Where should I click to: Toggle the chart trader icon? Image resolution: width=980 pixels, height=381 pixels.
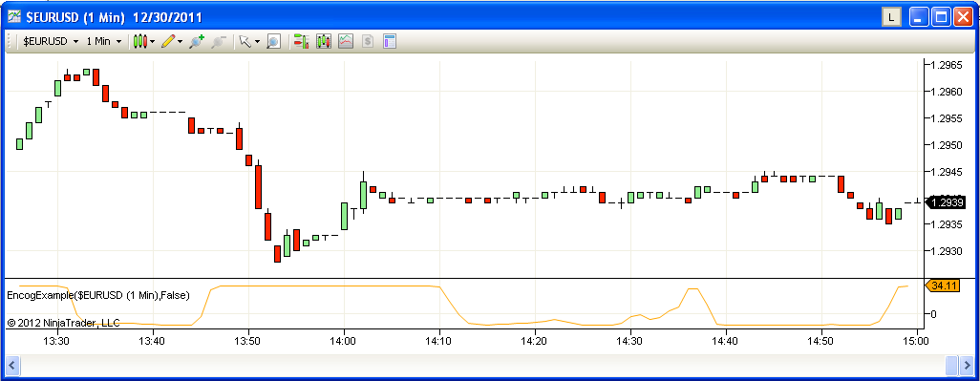click(x=302, y=42)
